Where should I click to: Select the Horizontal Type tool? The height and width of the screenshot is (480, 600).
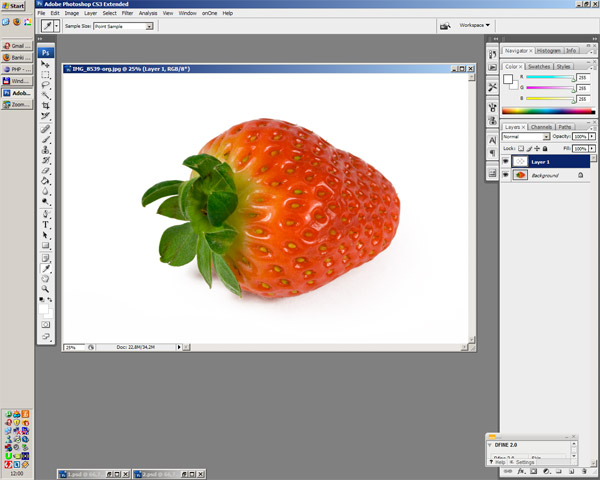[x=46, y=225]
